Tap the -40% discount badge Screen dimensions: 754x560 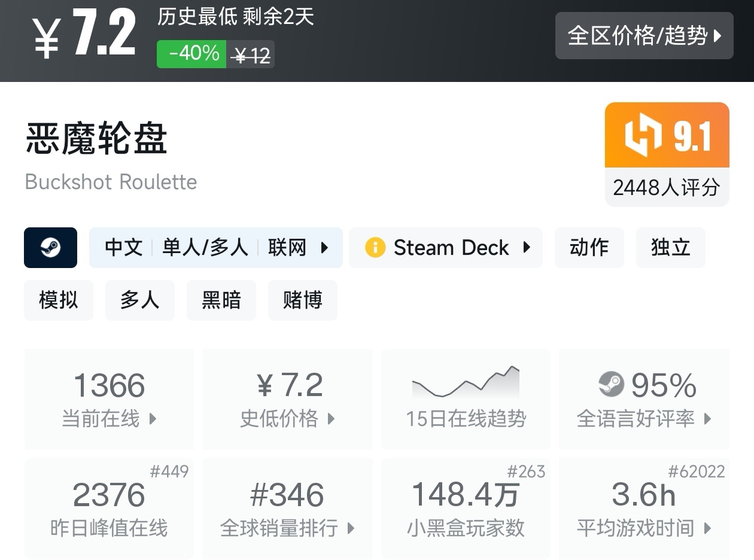pyautogui.click(x=191, y=54)
